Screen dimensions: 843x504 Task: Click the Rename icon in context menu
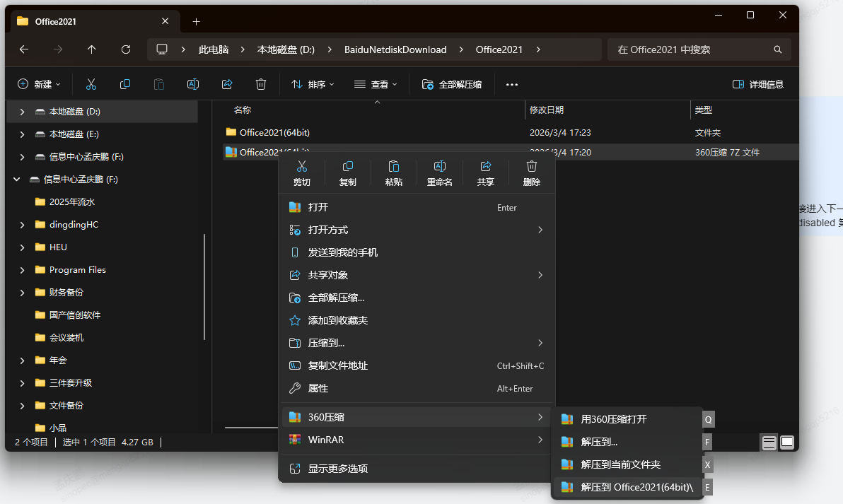(x=439, y=172)
